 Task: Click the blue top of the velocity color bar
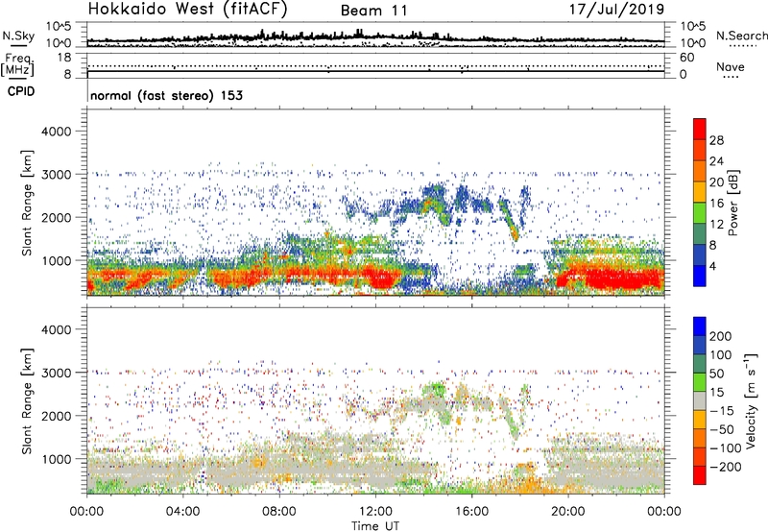click(x=700, y=326)
